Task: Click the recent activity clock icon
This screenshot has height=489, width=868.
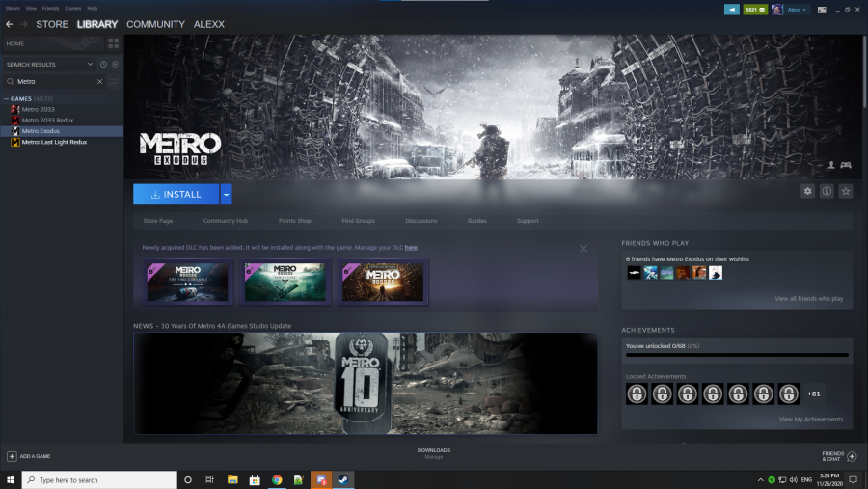Action: 103,65
